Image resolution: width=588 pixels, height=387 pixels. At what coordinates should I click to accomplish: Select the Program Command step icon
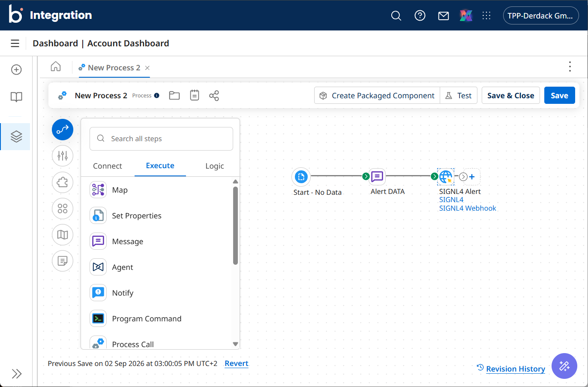98,318
